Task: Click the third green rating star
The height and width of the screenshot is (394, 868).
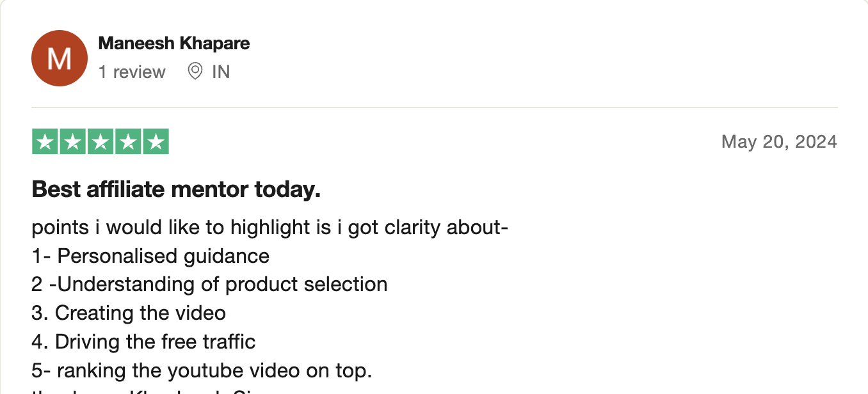Action: 100,141
